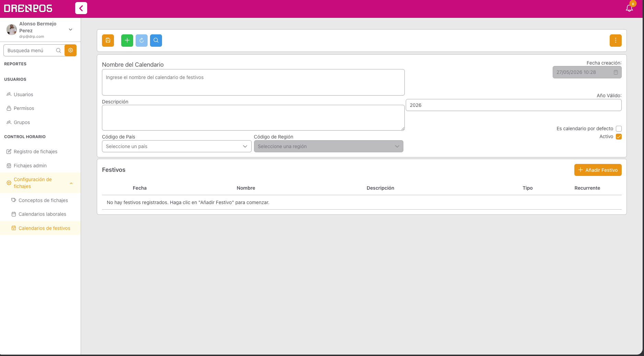Click the Alonso Bermejo Perez name
Image resolution: width=644 pixels, height=356 pixels.
[x=38, y=27]
